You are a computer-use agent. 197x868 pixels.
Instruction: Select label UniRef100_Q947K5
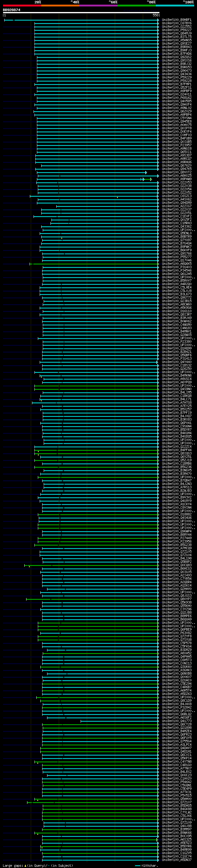[x=176, y=169]
